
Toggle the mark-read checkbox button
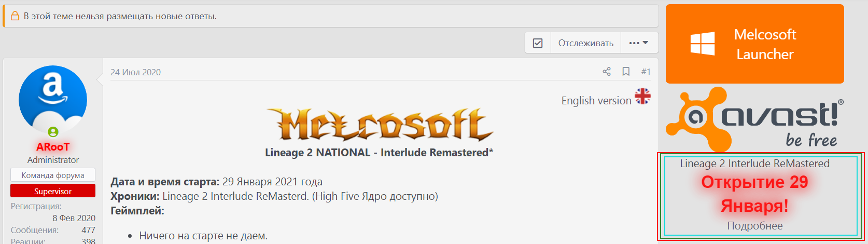538,43
